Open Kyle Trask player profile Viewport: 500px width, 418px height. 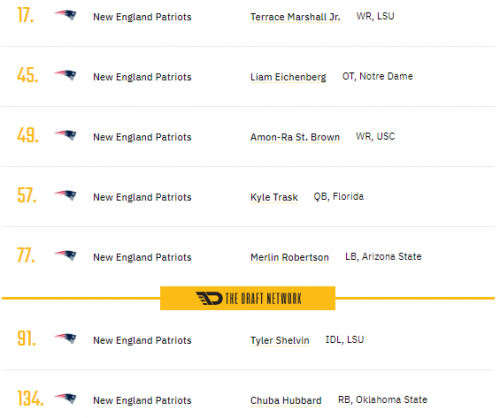274,197
